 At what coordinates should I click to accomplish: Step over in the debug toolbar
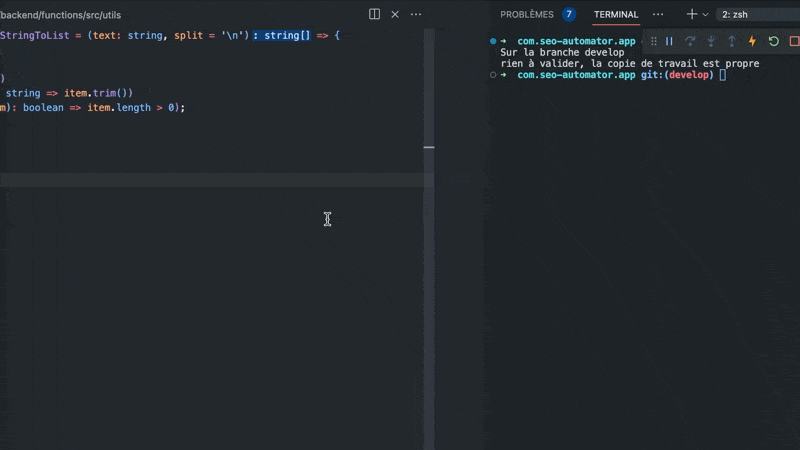pos(690,41)
